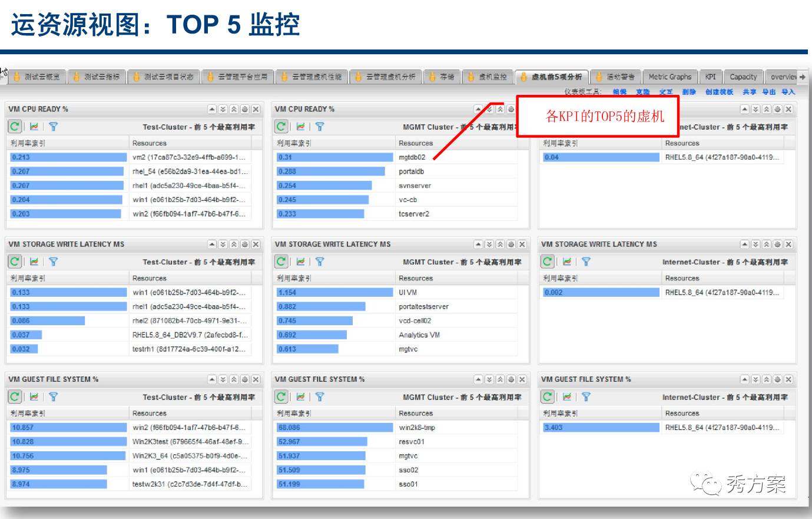Click the 导出 dashboard tool link
This screenshot has width=812, height=519.
coord(769,91)
